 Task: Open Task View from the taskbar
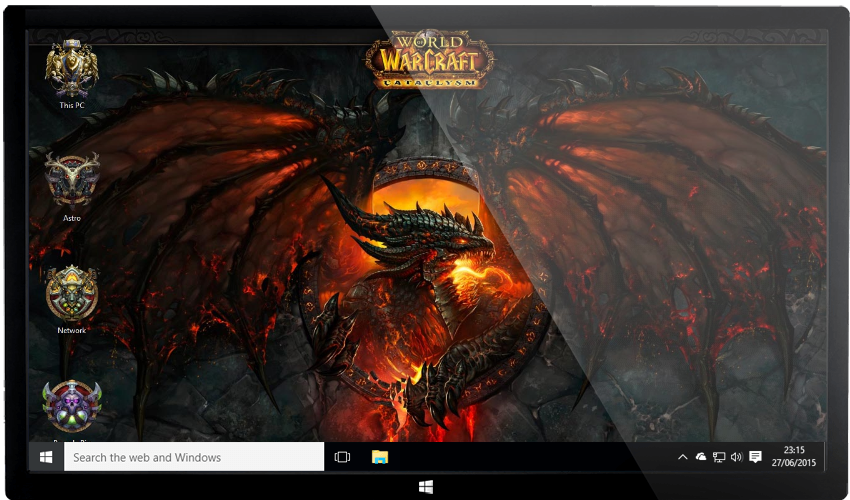pos(342,457)
